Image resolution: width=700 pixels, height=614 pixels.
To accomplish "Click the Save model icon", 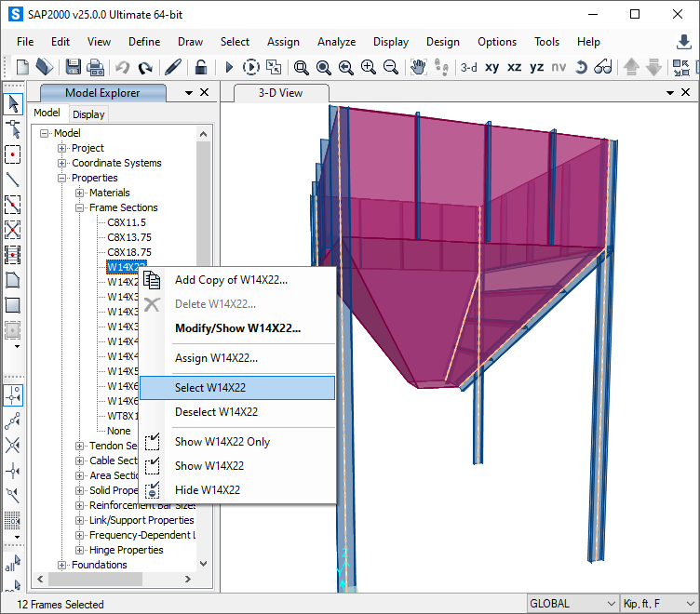I will pyautogui.click(x=74, y=67).
